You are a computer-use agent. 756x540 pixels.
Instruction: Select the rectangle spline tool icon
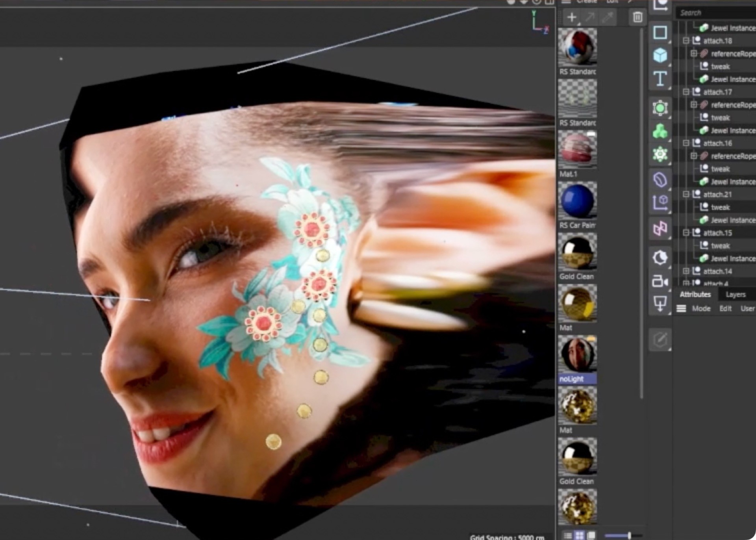coord(660,32)
